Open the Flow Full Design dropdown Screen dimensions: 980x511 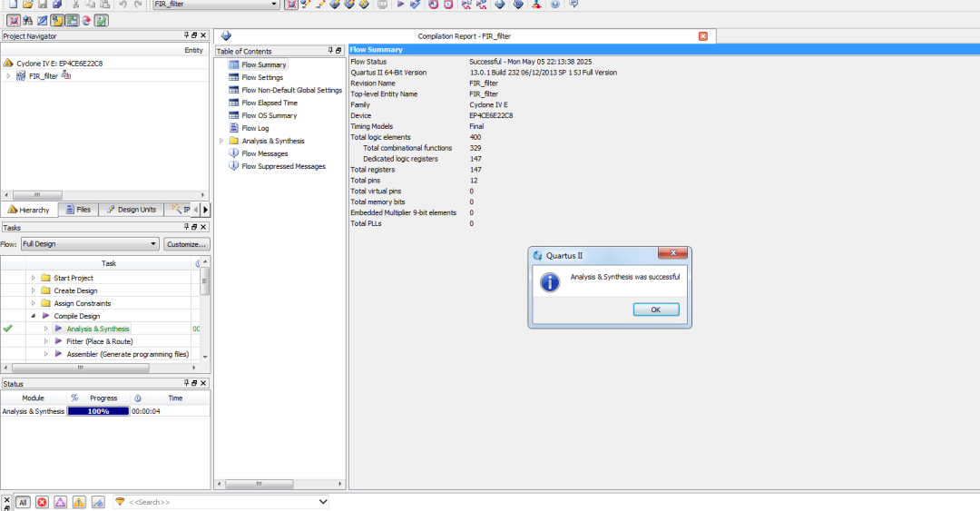[x=153, y=244]
